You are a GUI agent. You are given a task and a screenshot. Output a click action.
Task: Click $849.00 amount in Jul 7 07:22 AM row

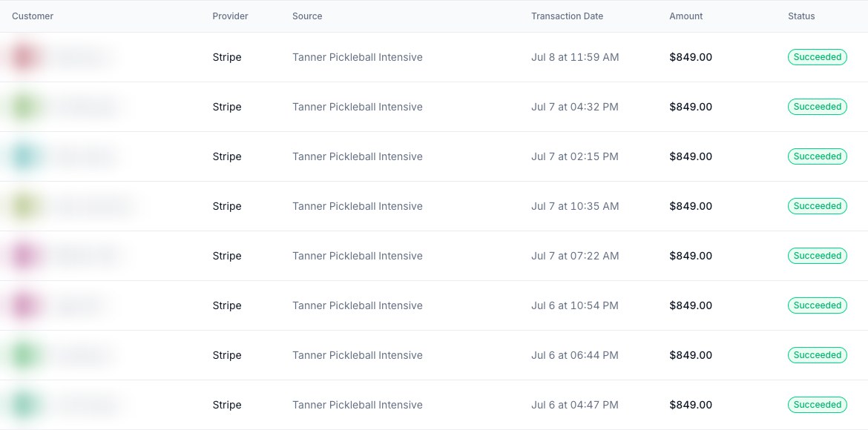click(x=690, y=256)
